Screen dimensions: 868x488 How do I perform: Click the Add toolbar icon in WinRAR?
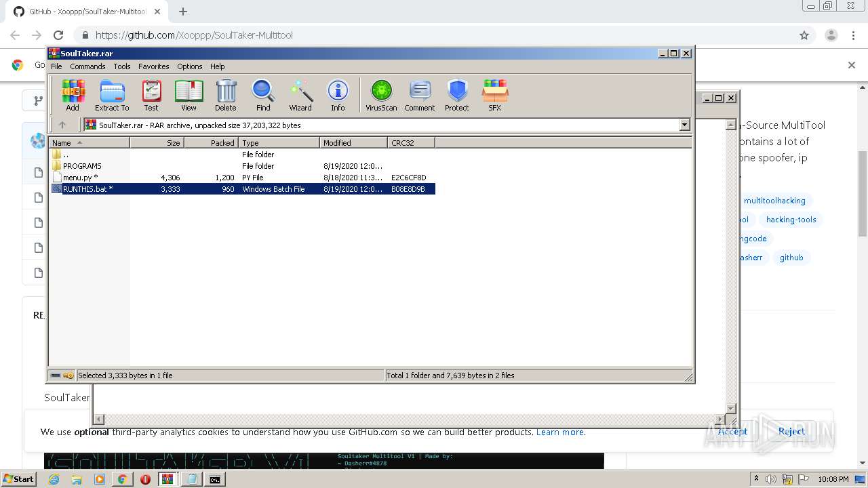[x=73, y=95]
